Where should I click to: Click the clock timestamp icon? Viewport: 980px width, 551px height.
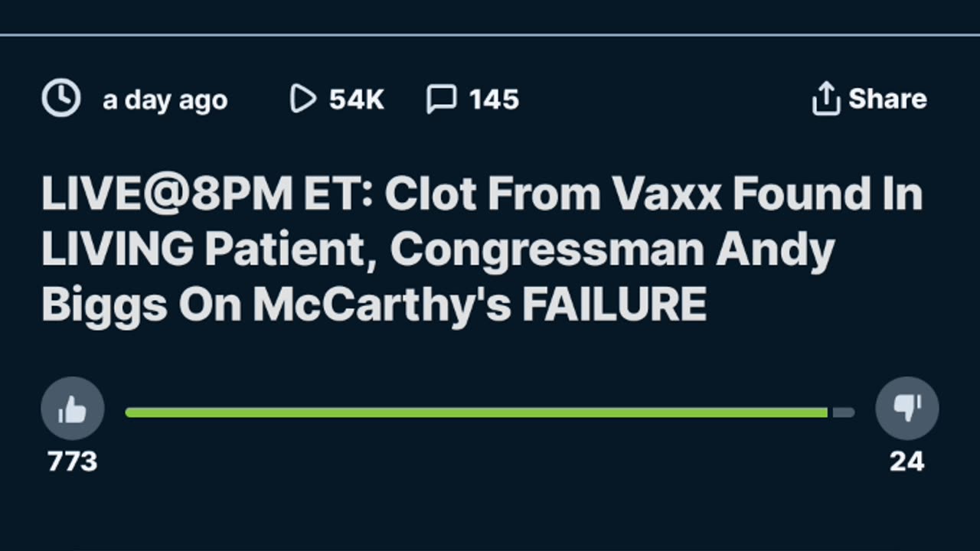click(60, 99)
